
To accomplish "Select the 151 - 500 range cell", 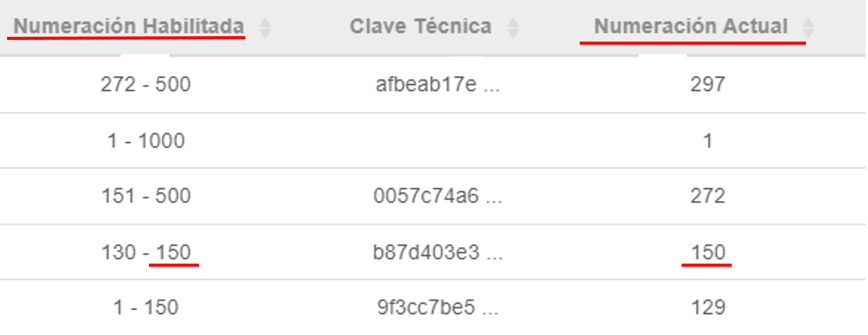I will (146, 196).
